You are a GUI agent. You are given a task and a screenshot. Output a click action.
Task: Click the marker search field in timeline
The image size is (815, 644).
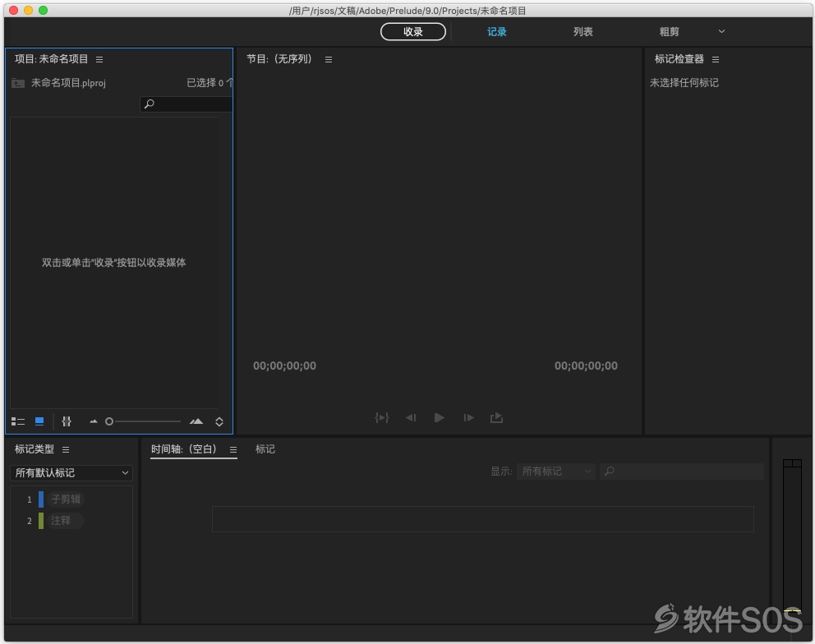[682, 471]
